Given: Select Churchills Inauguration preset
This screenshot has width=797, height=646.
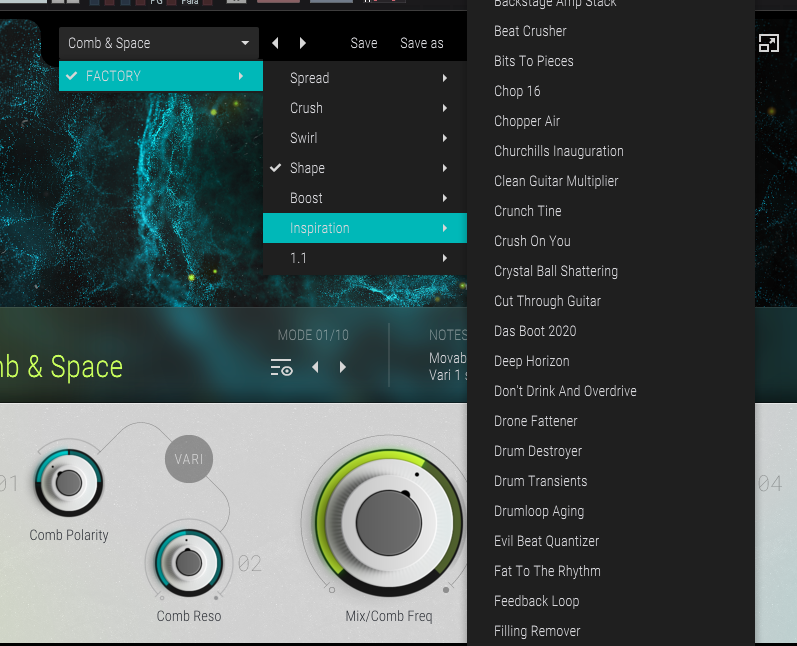Looking at the screenshot, I should click(611, 151).
